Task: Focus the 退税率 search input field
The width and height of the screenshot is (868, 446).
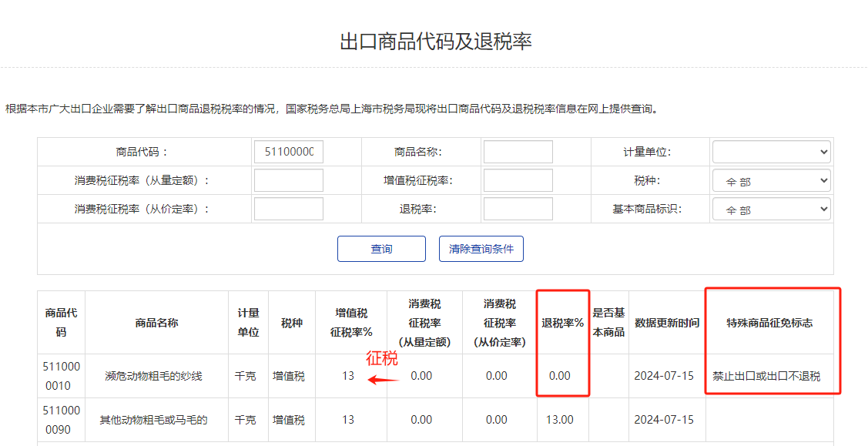Action: click(x=518, y=209)
